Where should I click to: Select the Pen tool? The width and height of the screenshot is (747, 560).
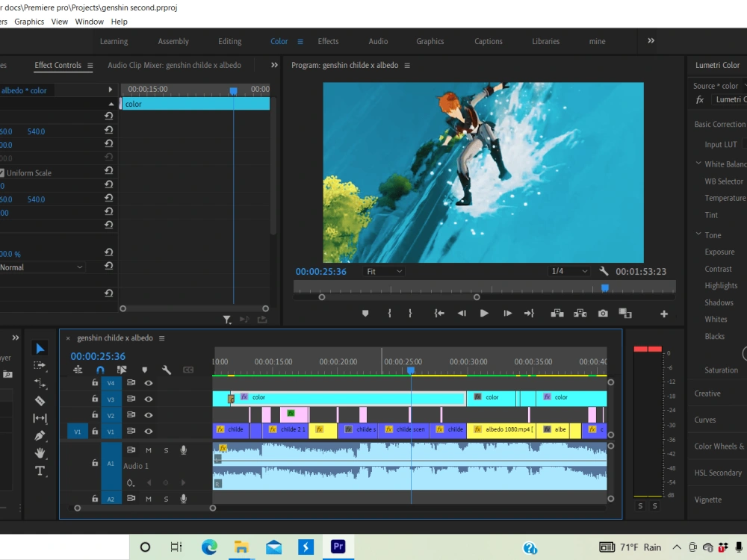[x=40, y=435]
